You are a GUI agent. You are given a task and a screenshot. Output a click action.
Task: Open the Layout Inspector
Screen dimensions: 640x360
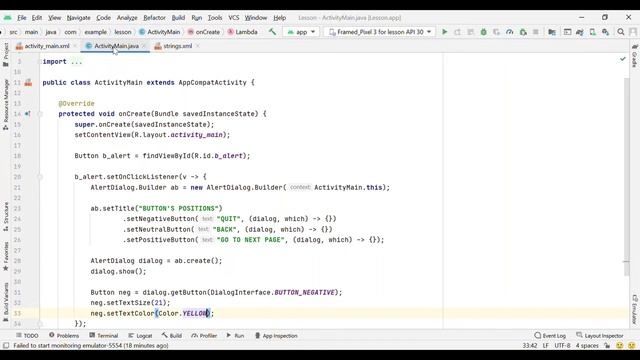(600, 336)
